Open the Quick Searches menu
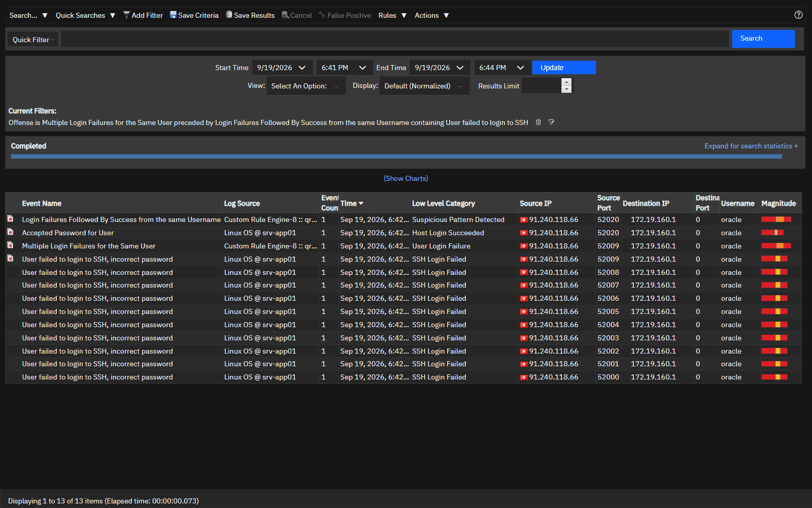 click(x=85, y=15)
